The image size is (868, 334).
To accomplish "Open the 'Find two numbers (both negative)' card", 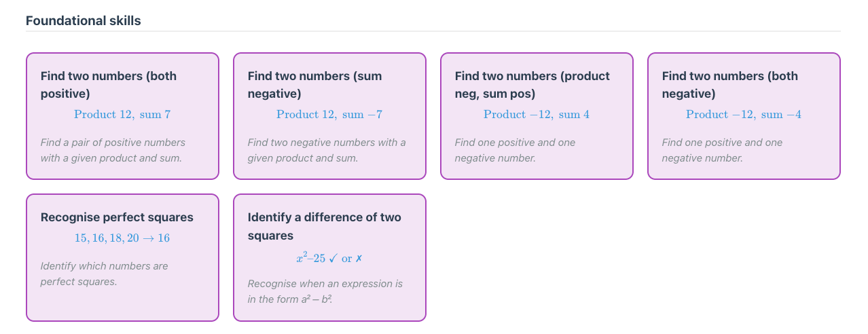I will pos(744,116).
